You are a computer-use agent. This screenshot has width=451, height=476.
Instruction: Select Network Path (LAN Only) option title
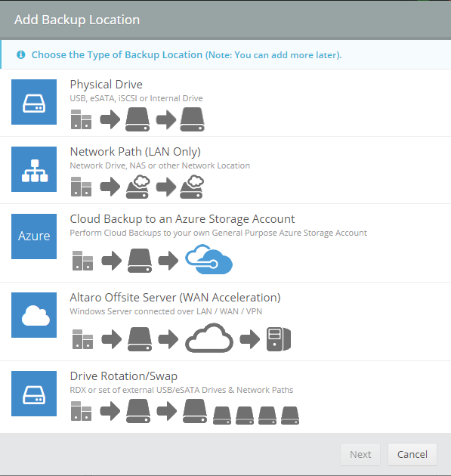135,151
